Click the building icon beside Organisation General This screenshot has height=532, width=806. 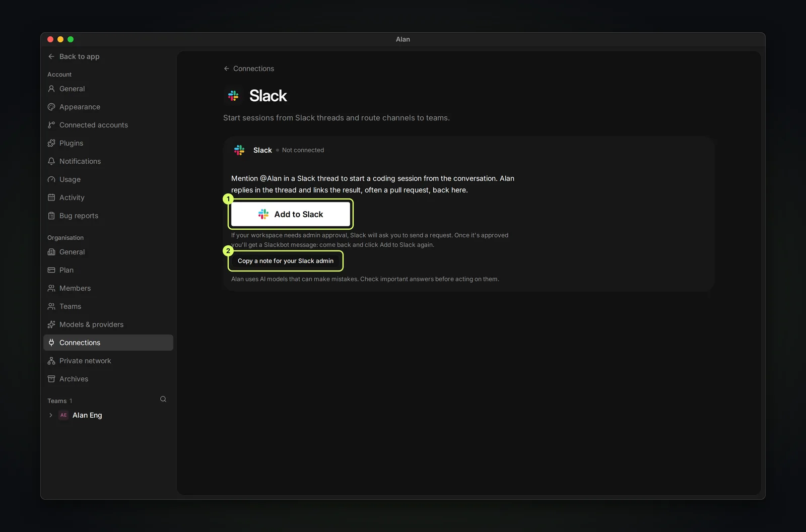tap(51, 252)
